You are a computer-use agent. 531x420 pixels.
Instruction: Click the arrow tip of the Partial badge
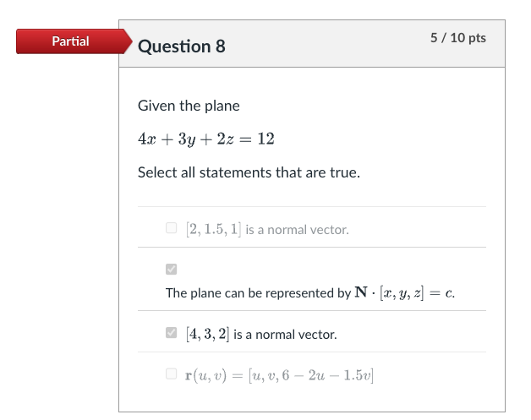[x=129, y=41]
